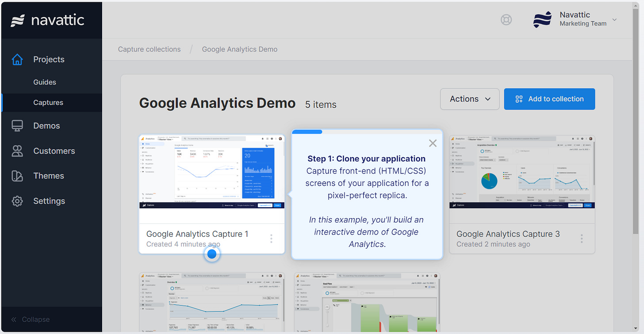Image resolution: width=644 pixels, height=334 pixels.
Task: Open the Actions dropdown
Action: click(470, 99)
